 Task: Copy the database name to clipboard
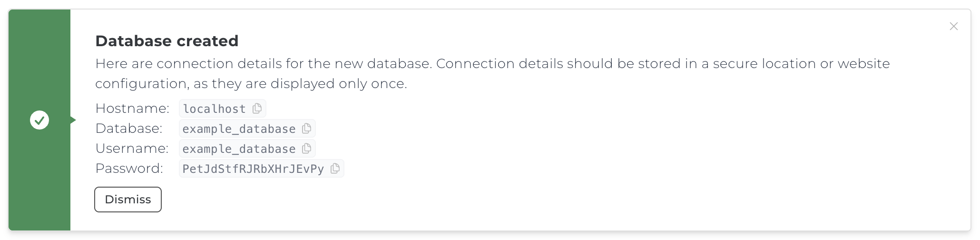(307, 129)
